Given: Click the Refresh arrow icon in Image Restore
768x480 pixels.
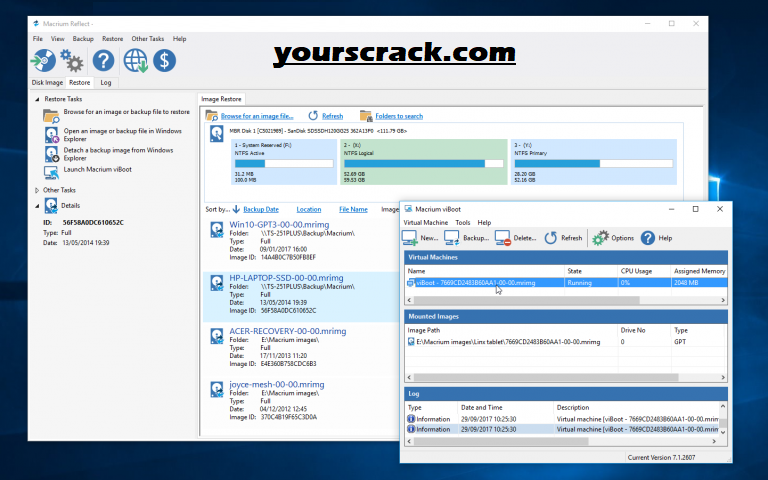Looking at the screenshot, I should pyautogui.click(x=313, y=116).
